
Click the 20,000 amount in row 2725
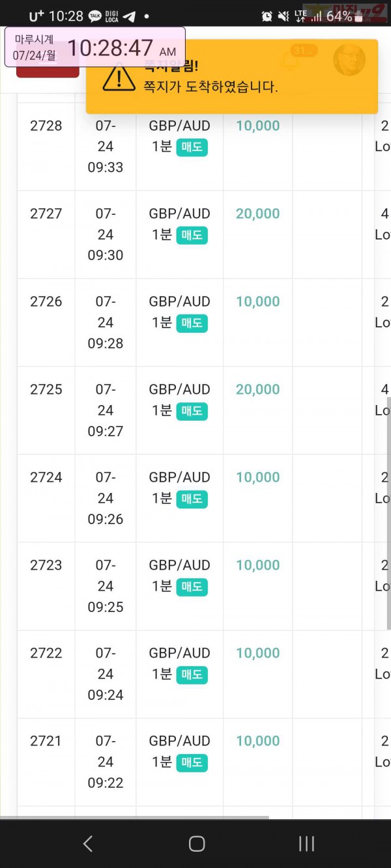point(258,389)
